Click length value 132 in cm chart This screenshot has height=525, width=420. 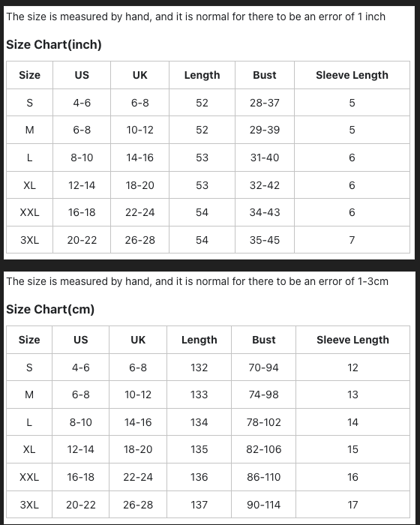pyautogui.click(x=199, y=367)
